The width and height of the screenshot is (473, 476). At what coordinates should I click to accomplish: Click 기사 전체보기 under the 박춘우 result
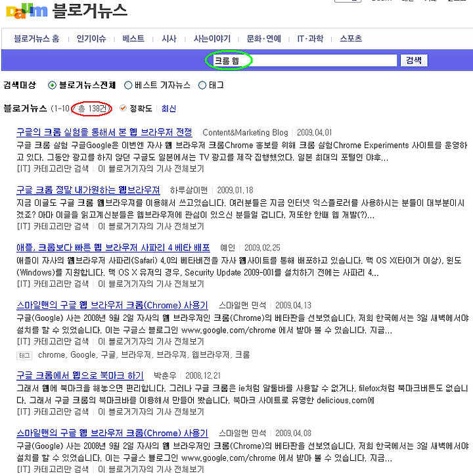point(151,412)
